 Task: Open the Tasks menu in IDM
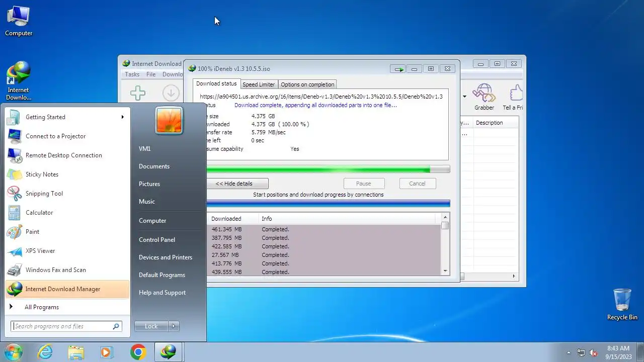coord(132,74)
